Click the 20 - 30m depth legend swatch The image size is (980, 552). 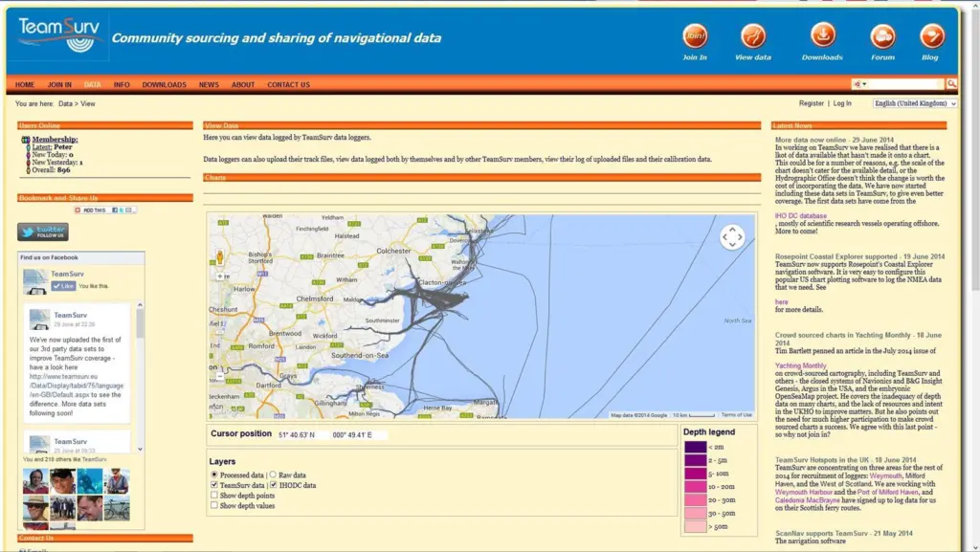[x=695, y=499]
